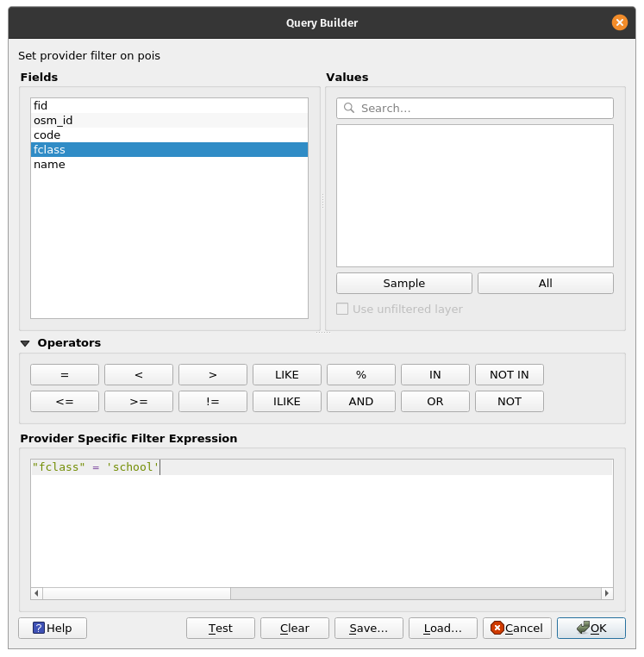Insert the greater-than operator
The width and height of the screenshot is (644, 657).
[213, 374]
